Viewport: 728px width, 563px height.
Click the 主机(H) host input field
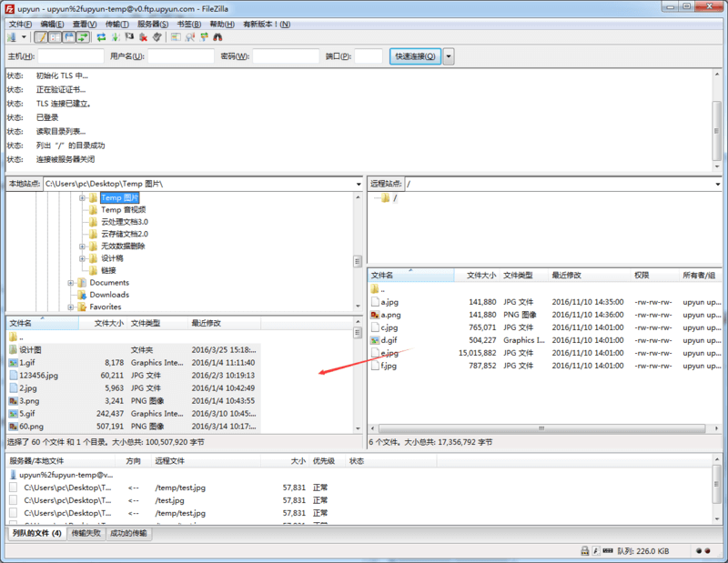(x=71, y=56)
